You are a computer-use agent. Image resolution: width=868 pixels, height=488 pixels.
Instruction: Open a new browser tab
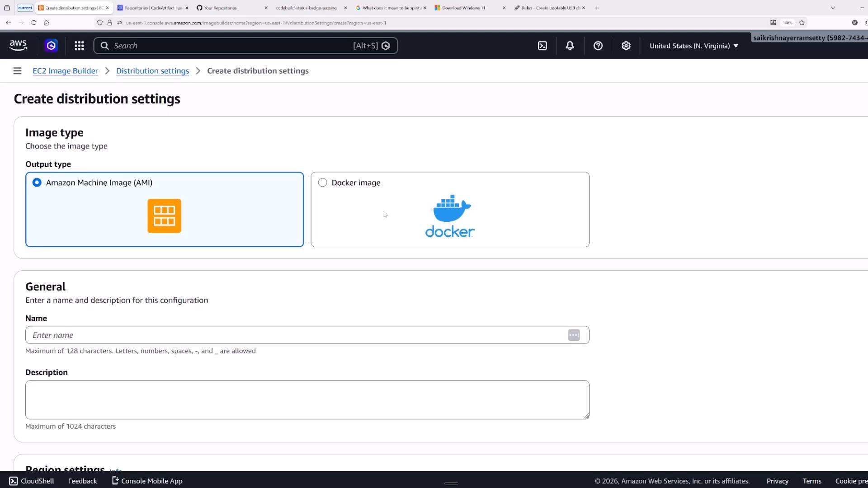point(597,8)
